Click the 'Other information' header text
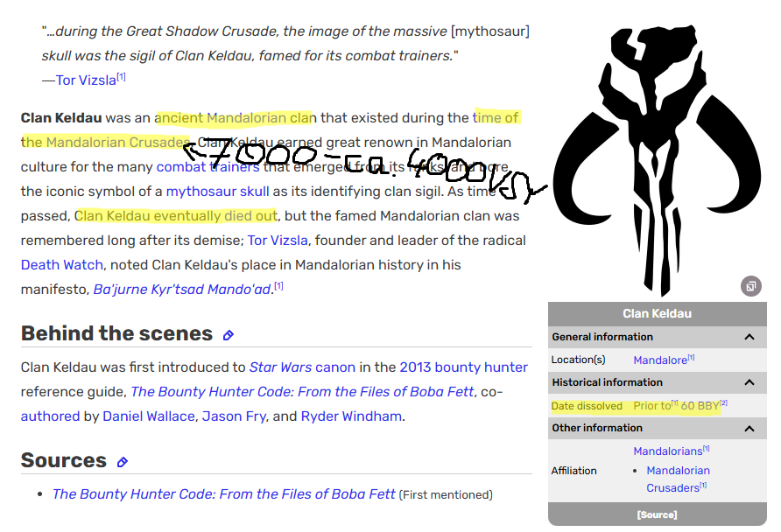 597,428
